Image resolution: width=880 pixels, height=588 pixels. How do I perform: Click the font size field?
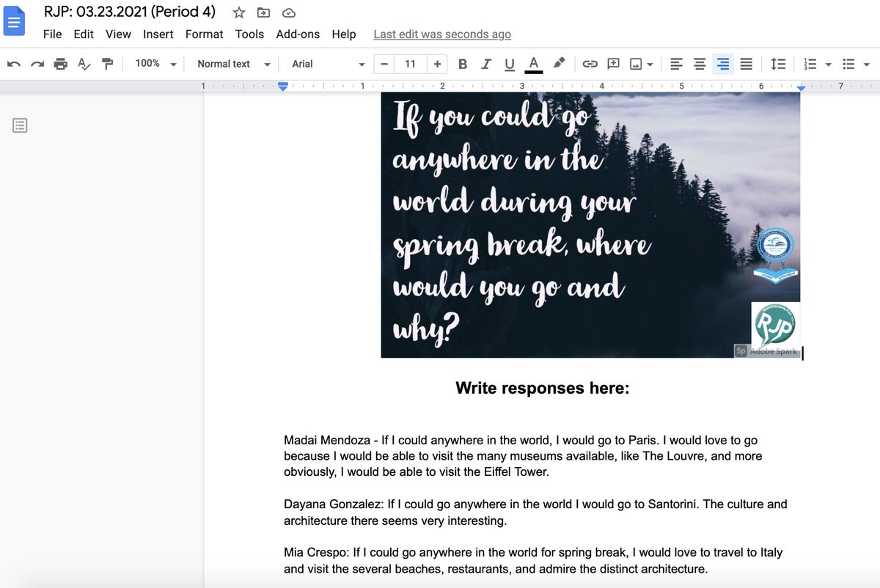click(x=410, y=65)
